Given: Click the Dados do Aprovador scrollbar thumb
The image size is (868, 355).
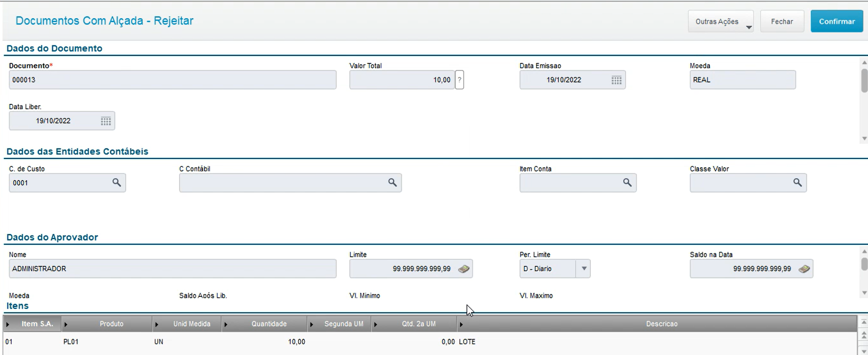Looking at the screenshot, I should pyautogui.click(x=865, y=264).
